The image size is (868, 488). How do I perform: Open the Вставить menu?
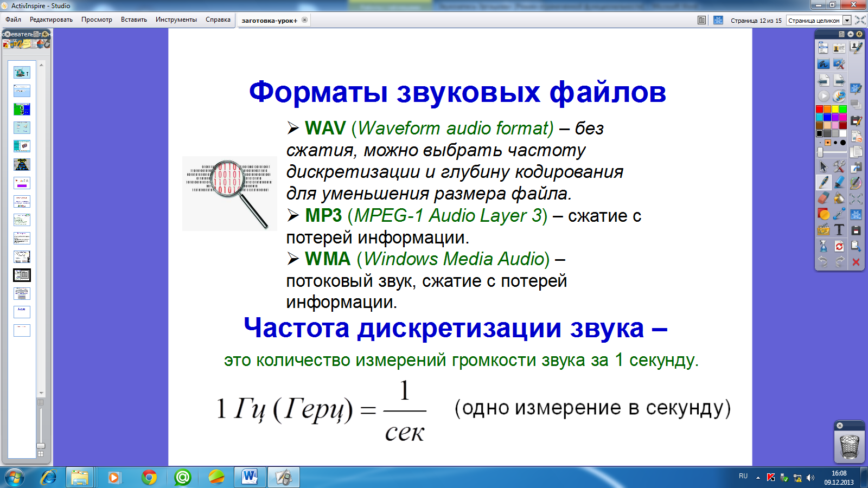coord(134,20)
